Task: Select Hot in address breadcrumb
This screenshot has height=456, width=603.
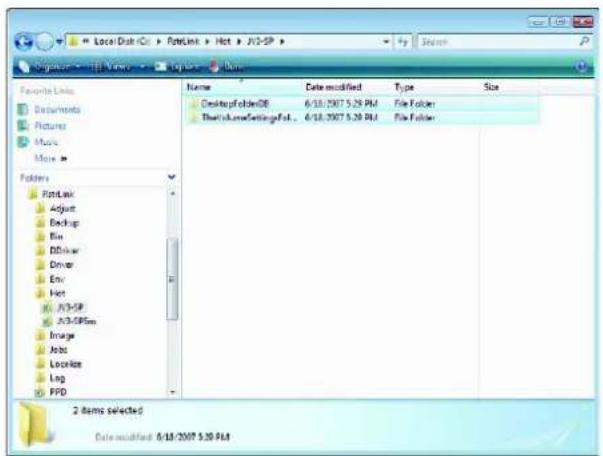Action: click(223, 41)
